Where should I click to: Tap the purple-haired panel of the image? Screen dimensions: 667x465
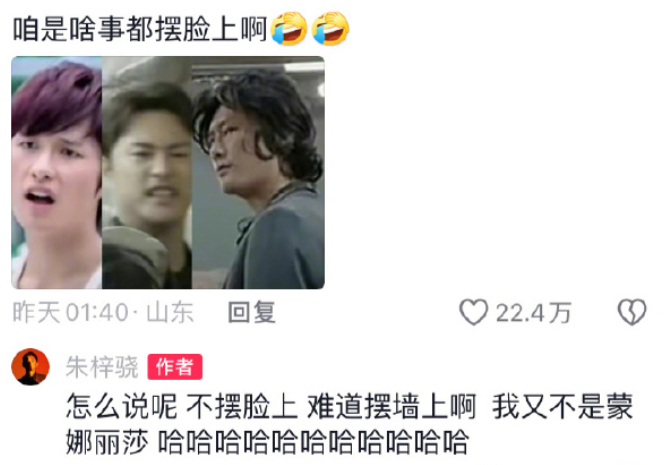(57, 172)
